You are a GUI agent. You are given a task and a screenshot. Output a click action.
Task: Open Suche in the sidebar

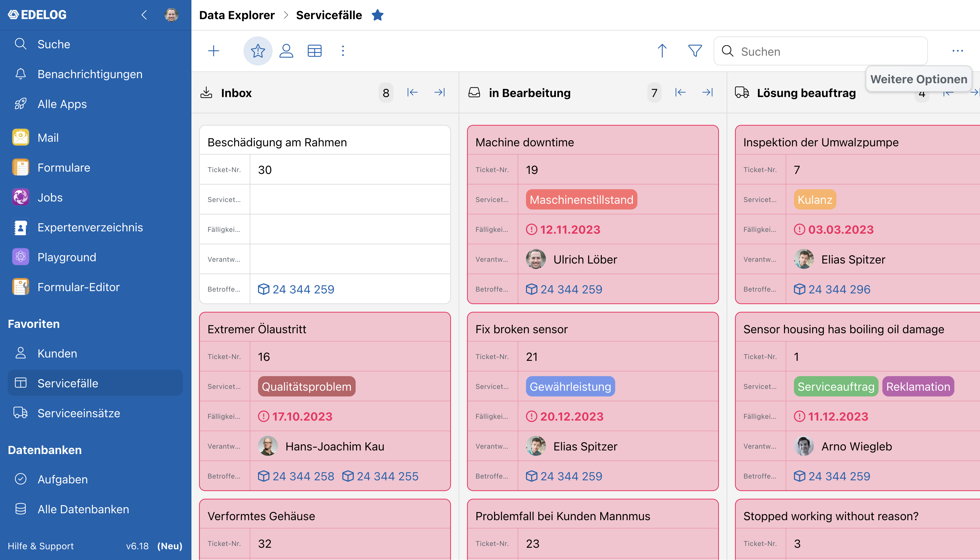pyautogui.click(x=96, y=44)
